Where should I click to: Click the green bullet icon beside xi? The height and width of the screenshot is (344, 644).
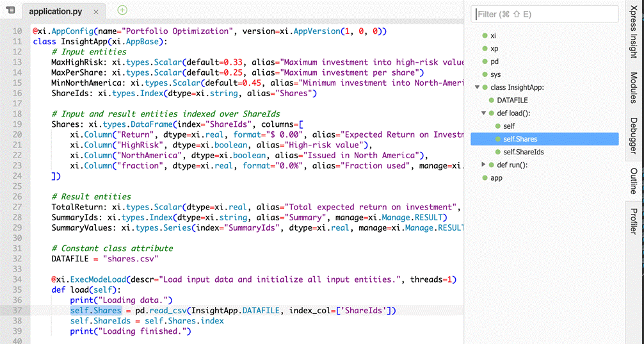485,36
